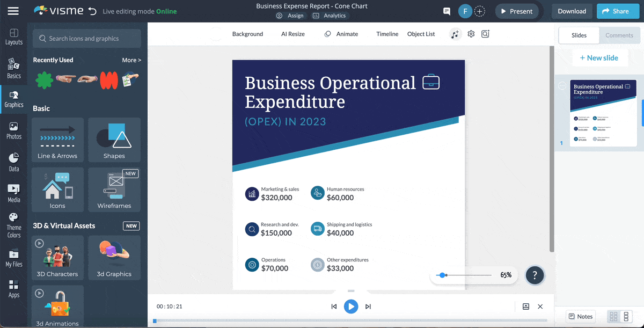The height and width of the screenshot is (328, 644).
Task: Open Theme Colors in sidebar
Action: 14,224
